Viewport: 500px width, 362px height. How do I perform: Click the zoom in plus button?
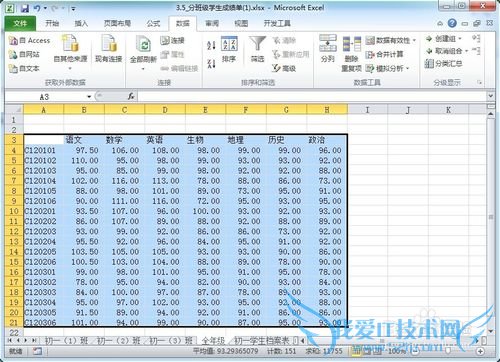[x=480, y=351]
